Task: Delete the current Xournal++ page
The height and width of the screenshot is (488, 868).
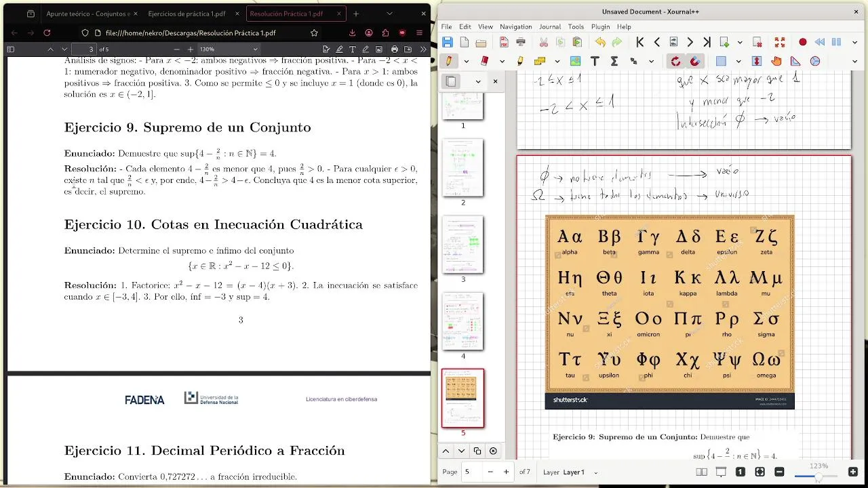Action: point(756,42)
